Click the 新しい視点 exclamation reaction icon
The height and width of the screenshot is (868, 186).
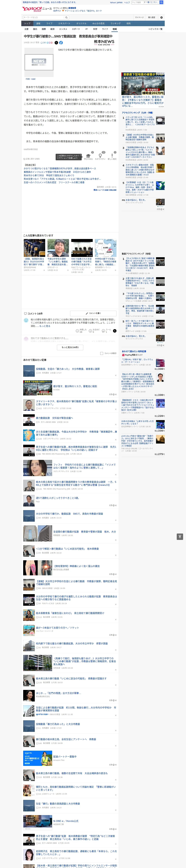(x=112, y=156)
